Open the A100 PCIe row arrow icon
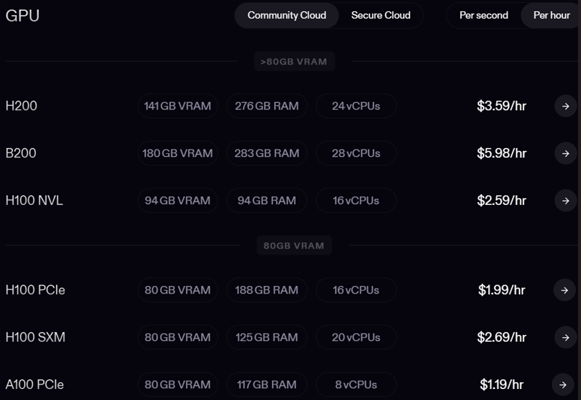Image resolution: width=581 pixels, height=400 pixels. point(563,385)
